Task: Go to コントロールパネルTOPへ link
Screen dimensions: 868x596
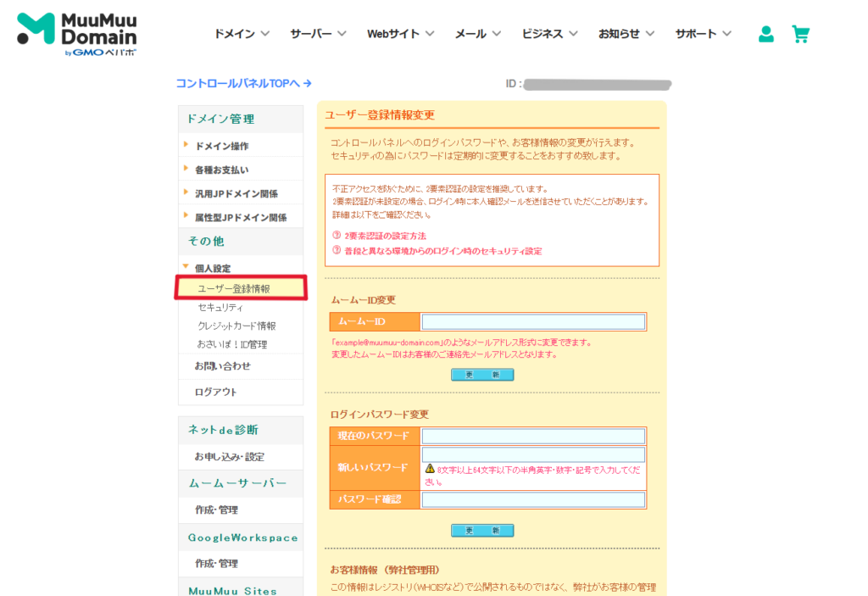Action: (x=243, y=83)
